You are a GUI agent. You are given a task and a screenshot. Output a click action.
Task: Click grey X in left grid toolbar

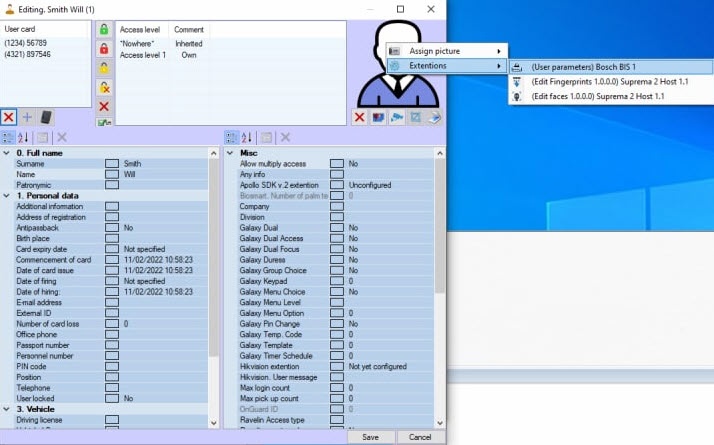click(x=62, y=138)
